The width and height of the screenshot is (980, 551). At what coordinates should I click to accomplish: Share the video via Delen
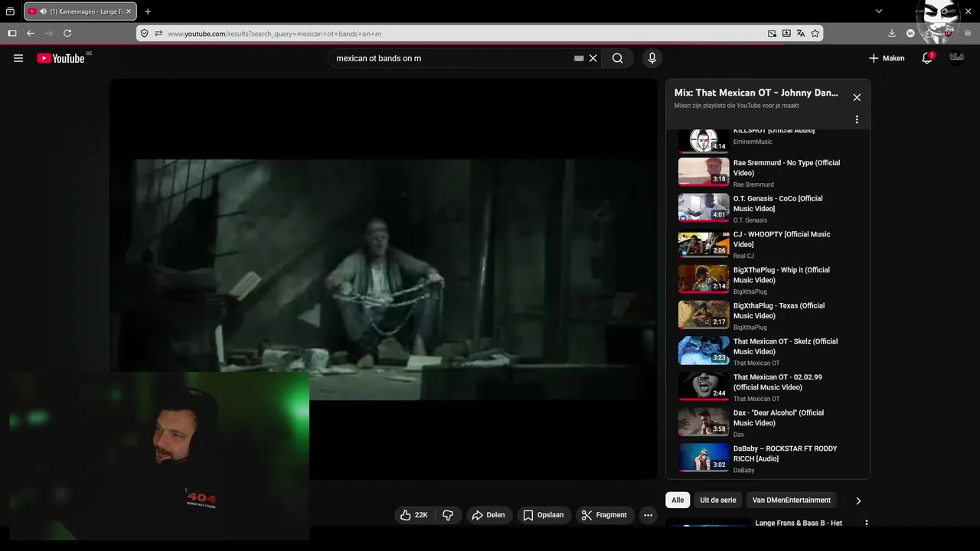(x=488, y=515)
